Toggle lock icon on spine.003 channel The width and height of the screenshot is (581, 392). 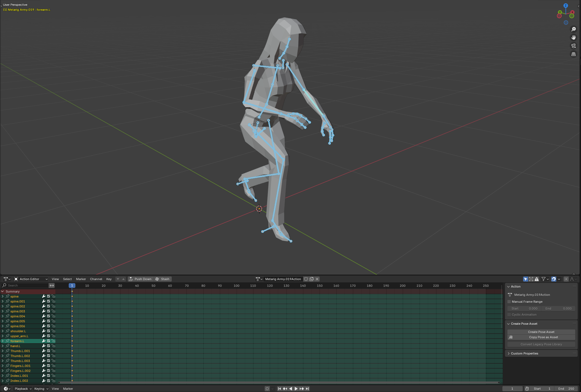(x=53, y=311)
